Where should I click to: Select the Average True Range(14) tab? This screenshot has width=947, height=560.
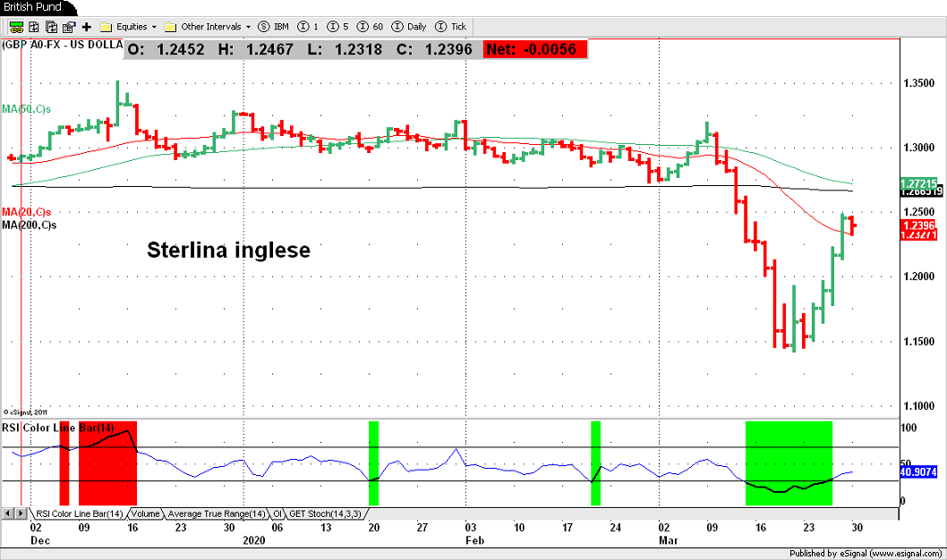(x=217, y=513)
